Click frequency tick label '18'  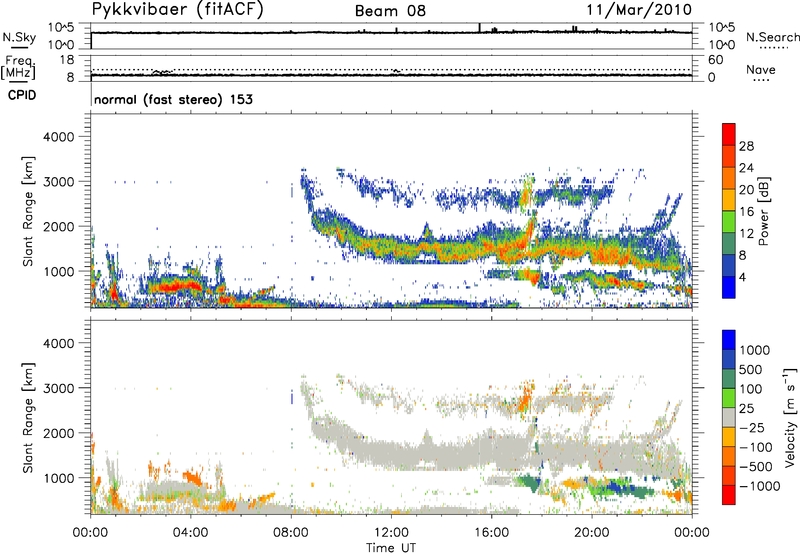67,60
